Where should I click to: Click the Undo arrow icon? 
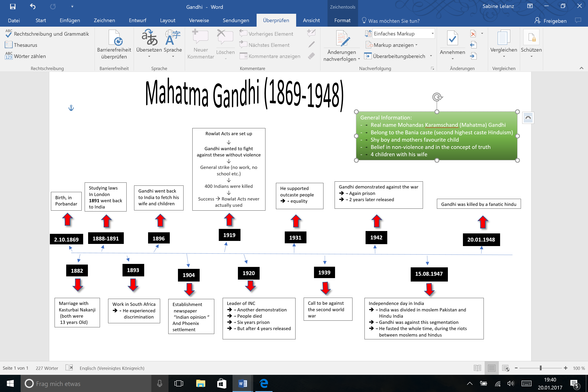coord(33,6)
